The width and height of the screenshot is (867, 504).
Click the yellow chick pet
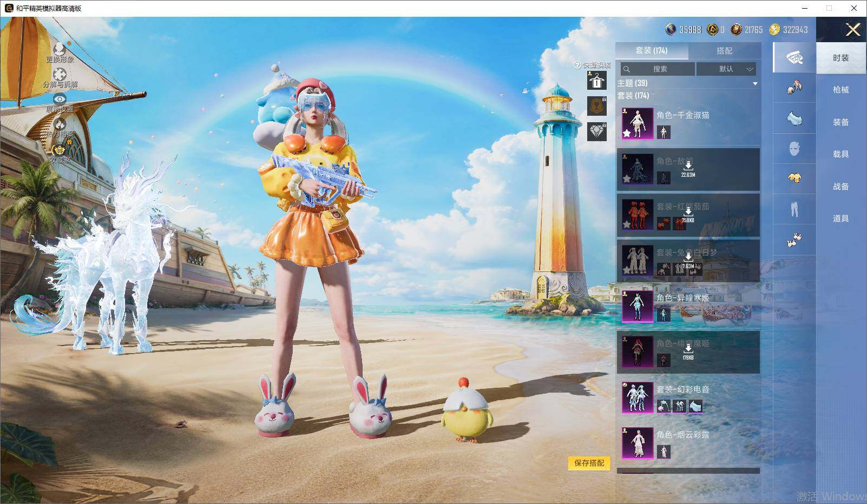pyautogui.click(x=465, y=410)
